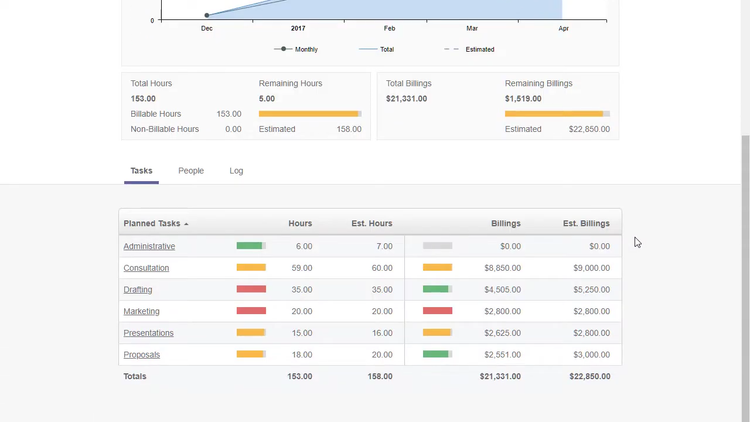This screenshot has height=422, width=750.
Task: Select Presentations est. hours cell 16.00
Action: point(382,333)
